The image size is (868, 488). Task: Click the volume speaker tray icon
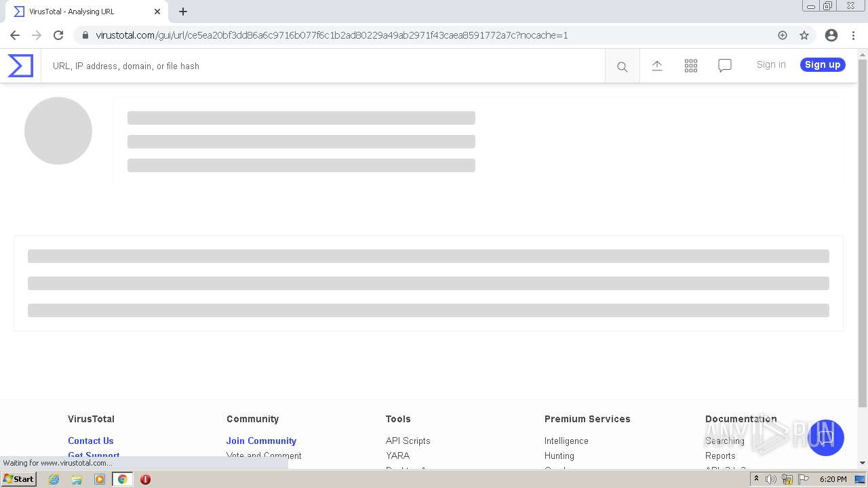click(771, 479)
